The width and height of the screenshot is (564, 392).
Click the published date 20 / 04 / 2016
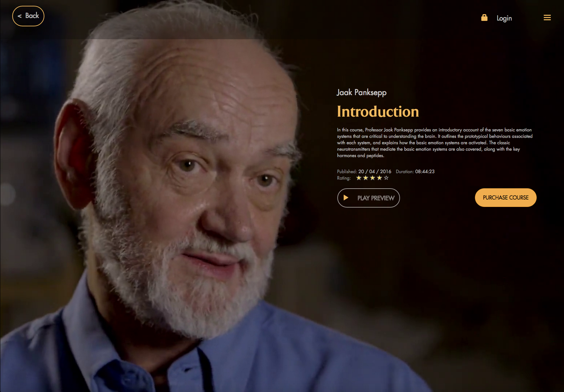375,172
